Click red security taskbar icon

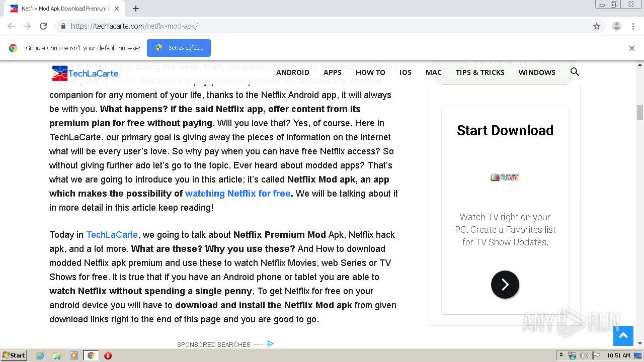[x=108, y=355]
